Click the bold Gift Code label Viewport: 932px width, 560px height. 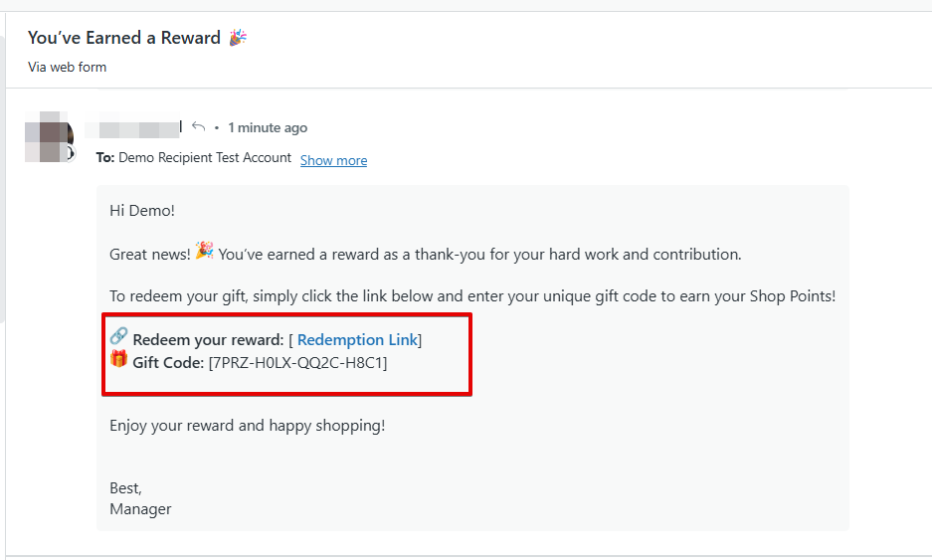coord(168,363)
